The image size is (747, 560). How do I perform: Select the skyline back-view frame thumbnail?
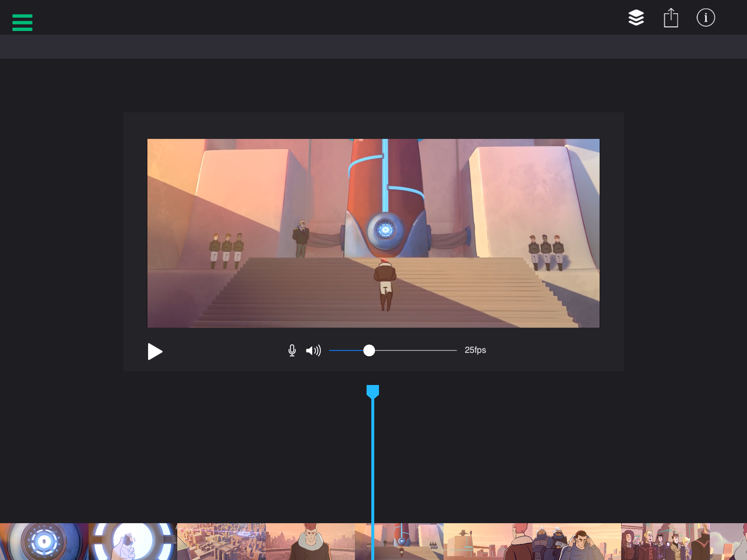488,541
